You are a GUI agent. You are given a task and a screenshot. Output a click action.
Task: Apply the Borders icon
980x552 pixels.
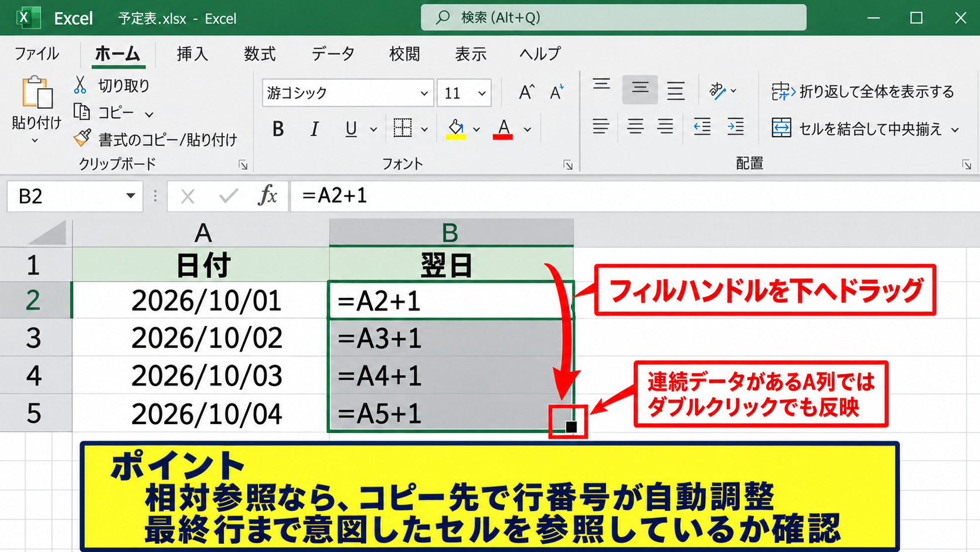click(402, 128)
